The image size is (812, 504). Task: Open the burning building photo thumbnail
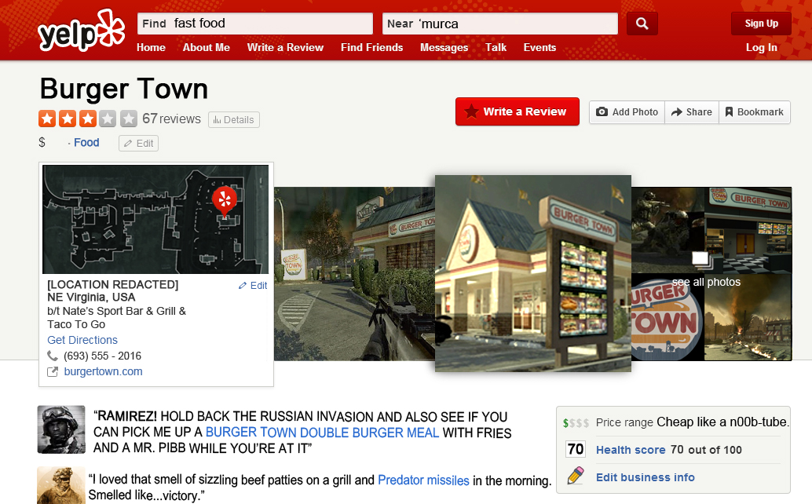tap(748, 317)
